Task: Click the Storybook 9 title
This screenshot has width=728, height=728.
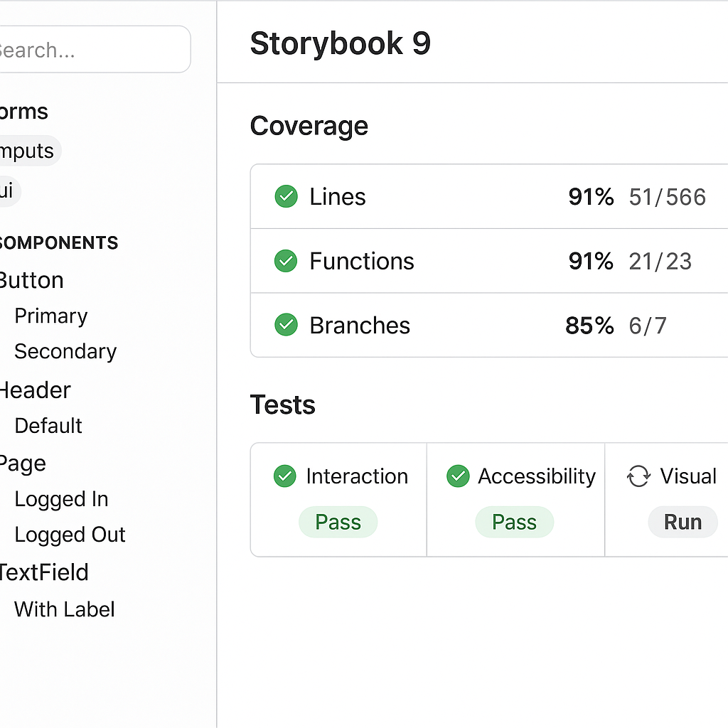Action: click(x=341, y=43)
